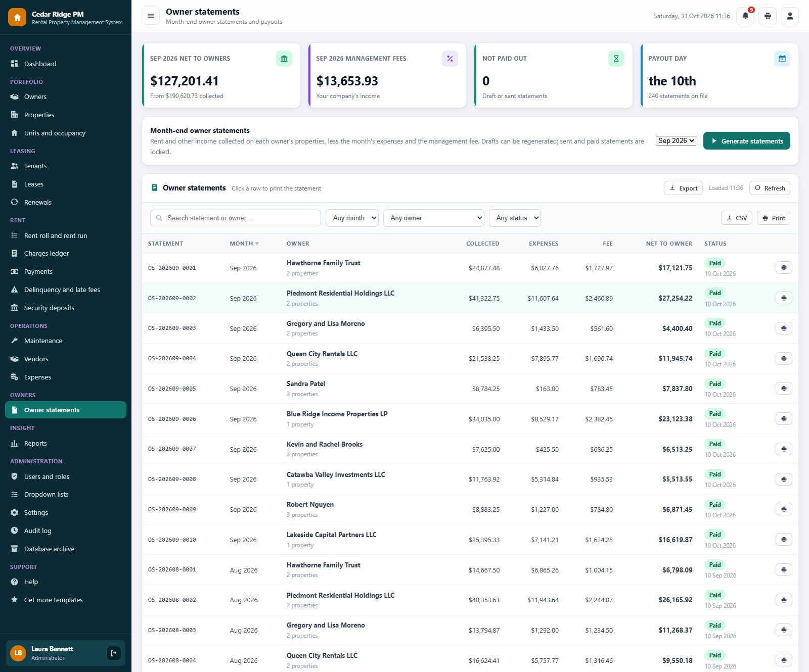Click the Paid badge for Lakeside Capital Partners
The image size is (809, 672).
715,535
